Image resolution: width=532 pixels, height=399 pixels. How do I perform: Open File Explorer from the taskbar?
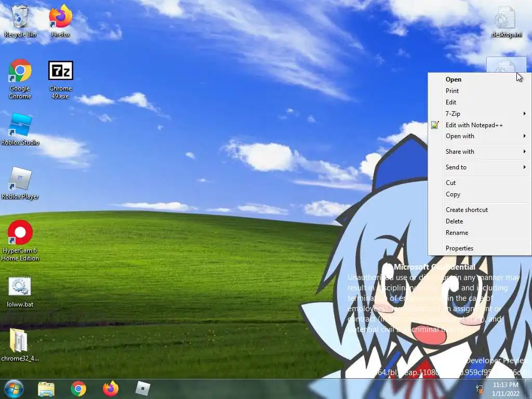pyautogui.click(x=46, y=389)
